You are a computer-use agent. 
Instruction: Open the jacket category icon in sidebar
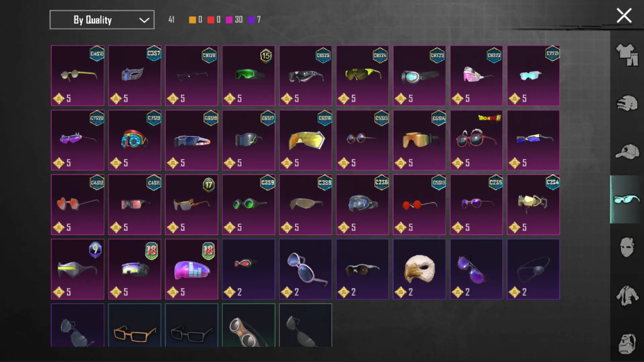click(x=627, y=295)
